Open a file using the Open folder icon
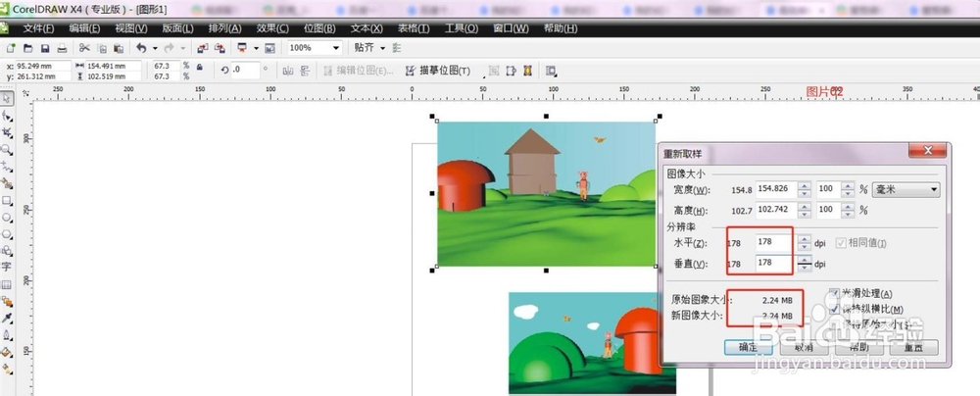Screen dimensions: 980x396 click(27, 48)
